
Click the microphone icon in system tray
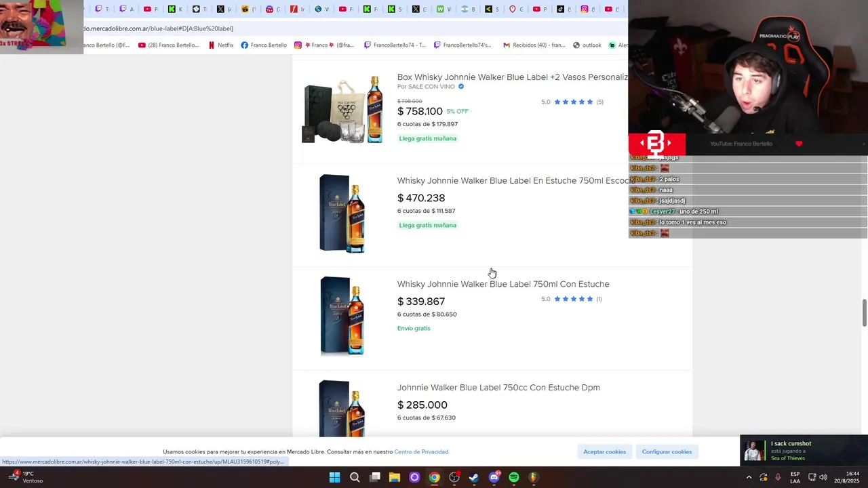click(778, 477)
